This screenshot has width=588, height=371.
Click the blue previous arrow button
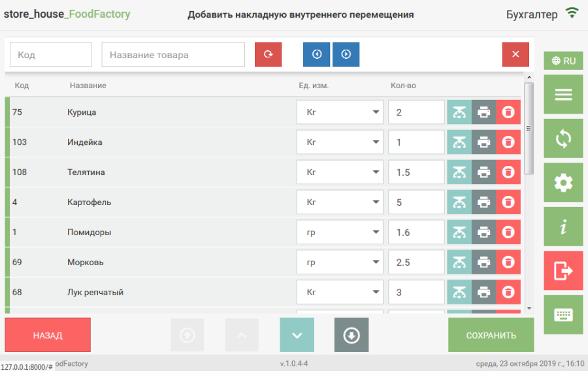[317, 55]
